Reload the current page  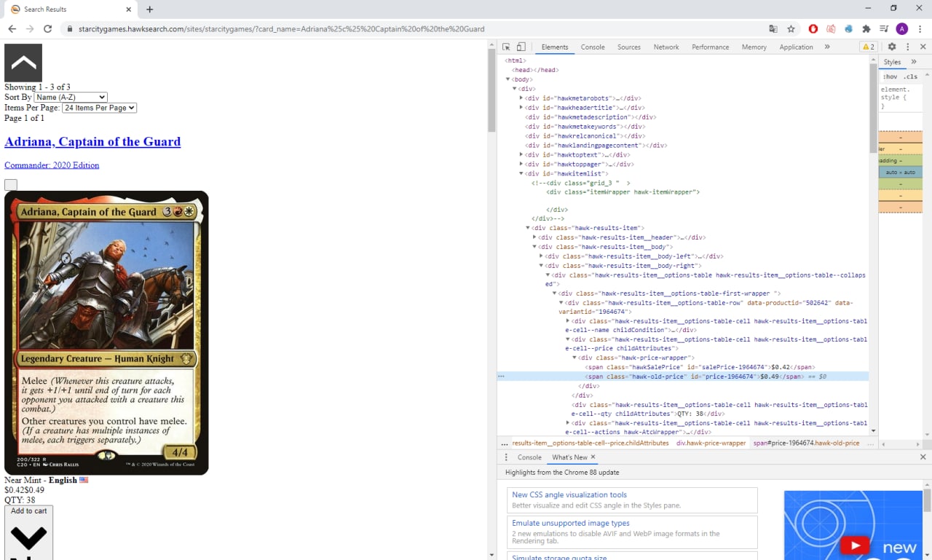pos(48,29)
